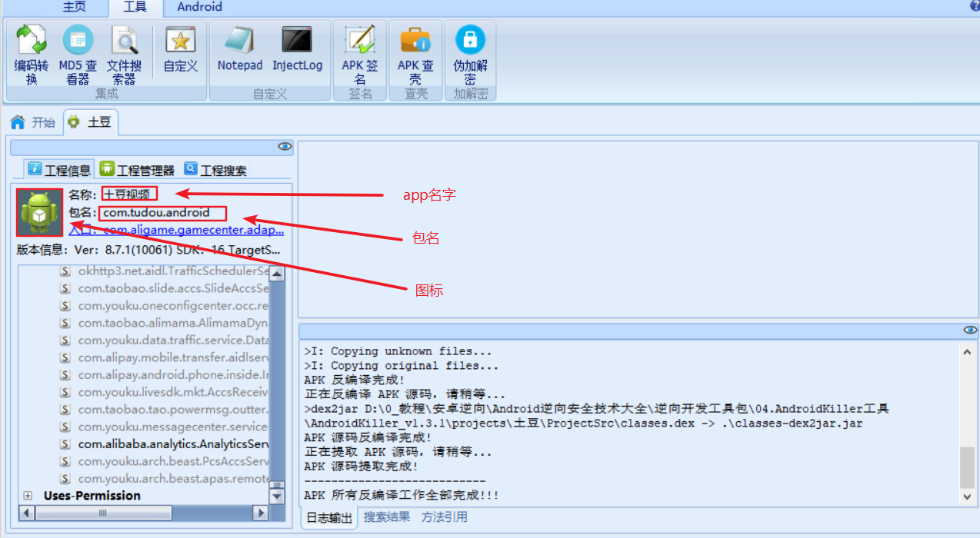
Task: Select the S icon of okhttp3.net.aidl.TrafficSchedulerSe row
Action: (65, 271)
